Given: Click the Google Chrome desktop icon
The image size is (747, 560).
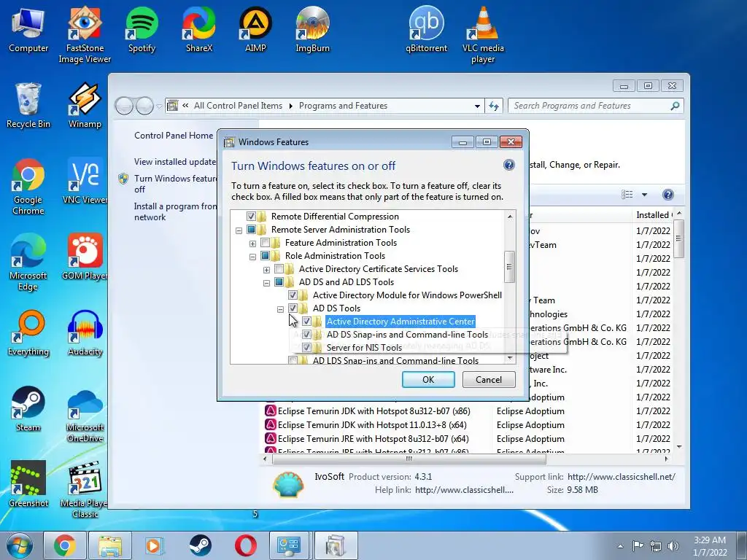Looking at the screenshot, I should coord(28,187).
